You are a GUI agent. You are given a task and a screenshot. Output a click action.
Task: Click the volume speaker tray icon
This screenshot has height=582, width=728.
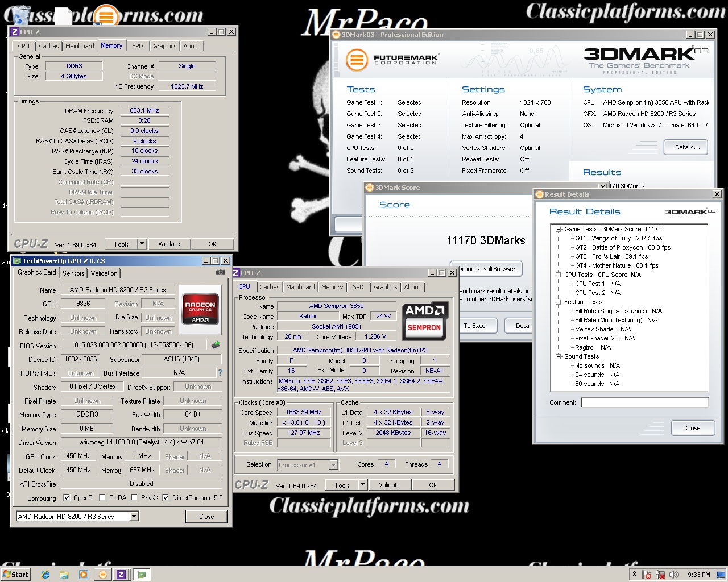click(x=674, y=575)
